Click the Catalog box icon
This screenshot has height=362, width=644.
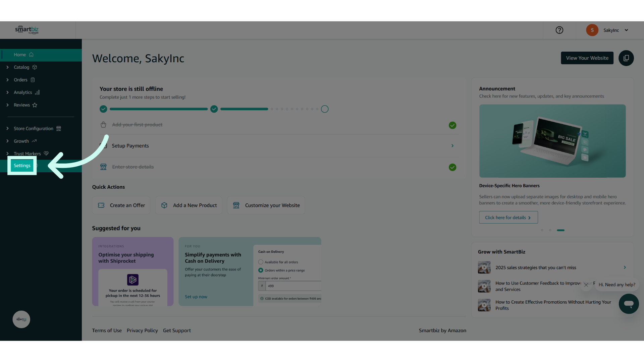pos(35,67)
